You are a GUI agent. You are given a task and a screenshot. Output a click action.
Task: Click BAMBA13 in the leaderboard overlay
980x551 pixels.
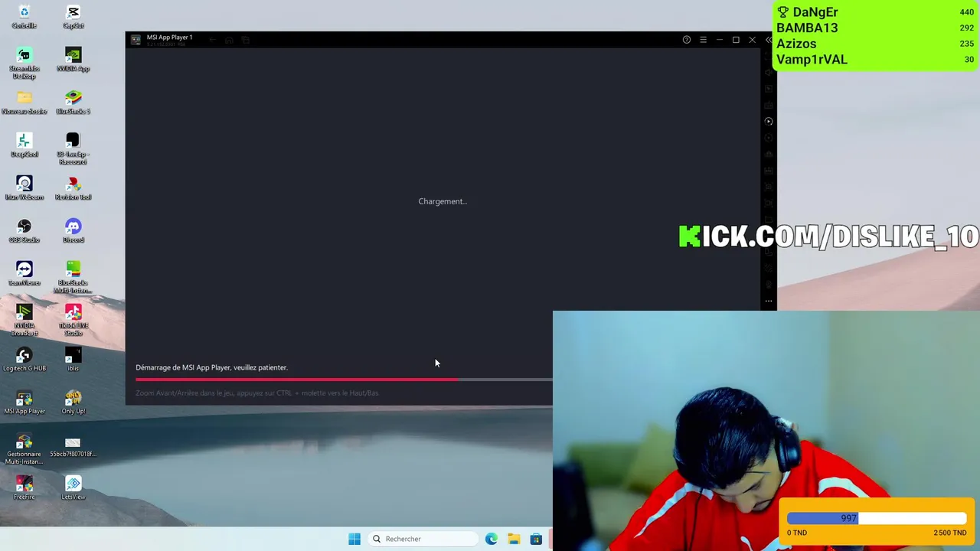pos(807,28)
